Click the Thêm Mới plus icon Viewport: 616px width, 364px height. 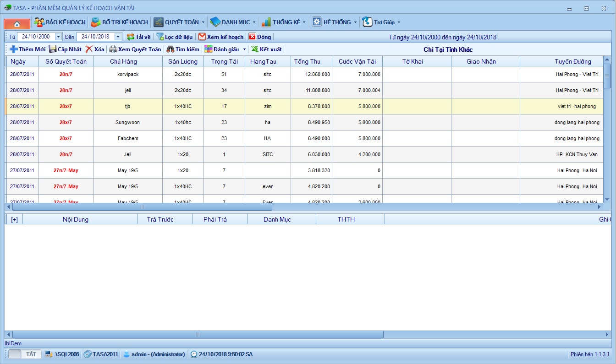(x=14, y=49)
